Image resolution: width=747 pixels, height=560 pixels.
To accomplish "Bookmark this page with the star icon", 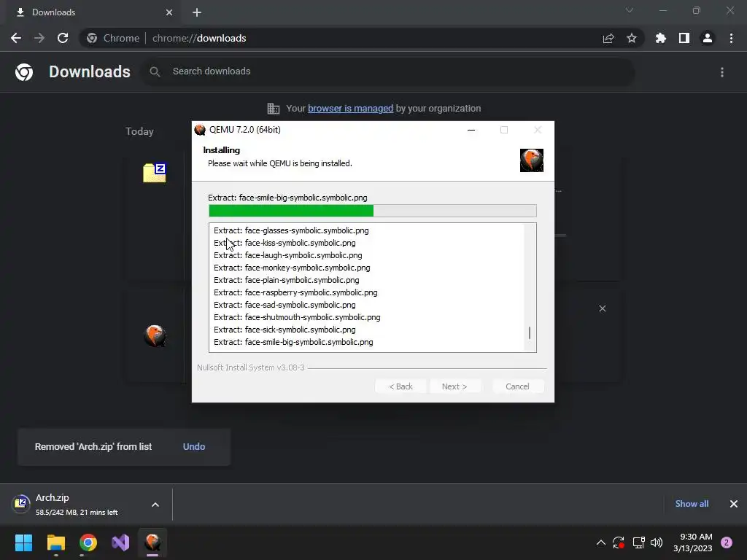I will coord(632,38).
